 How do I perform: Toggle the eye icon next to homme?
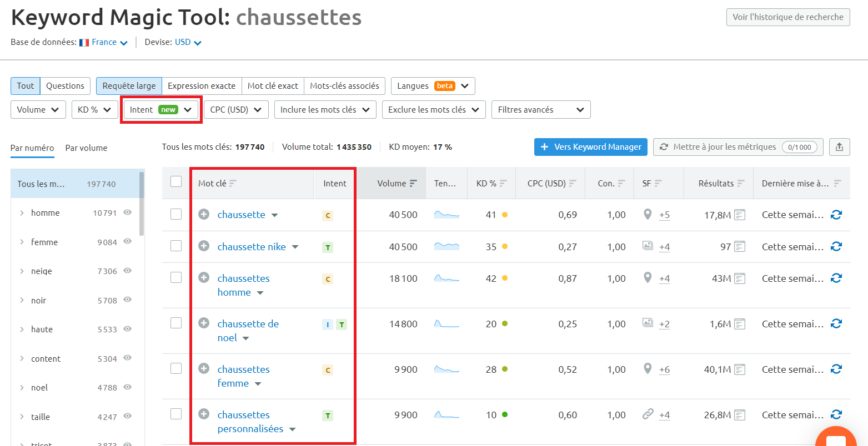(x=129, y=212)
